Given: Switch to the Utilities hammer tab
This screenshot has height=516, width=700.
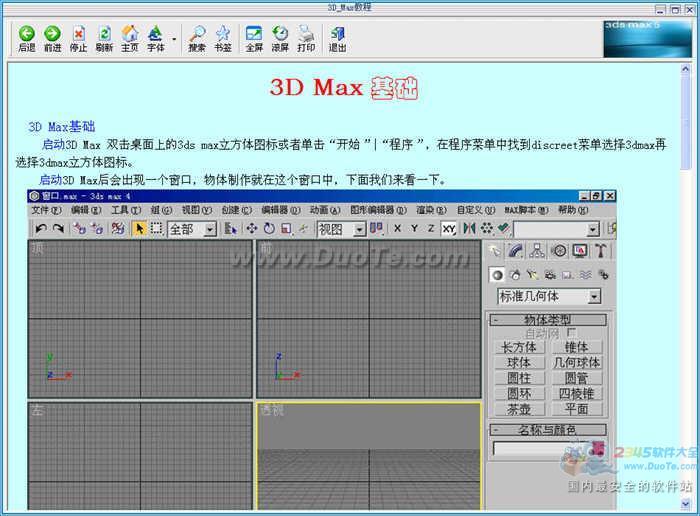Looking at the screenshot, I should click(x=600, y=251).
